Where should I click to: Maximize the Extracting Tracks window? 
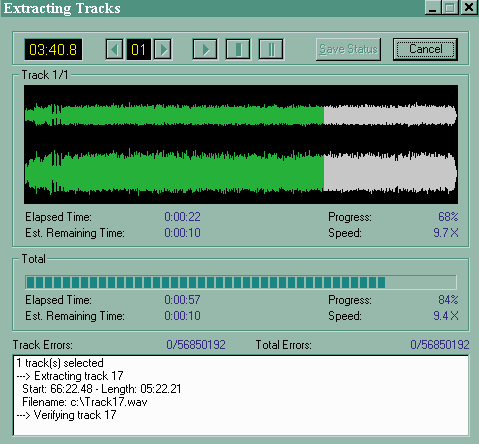[x=450, y=7]
